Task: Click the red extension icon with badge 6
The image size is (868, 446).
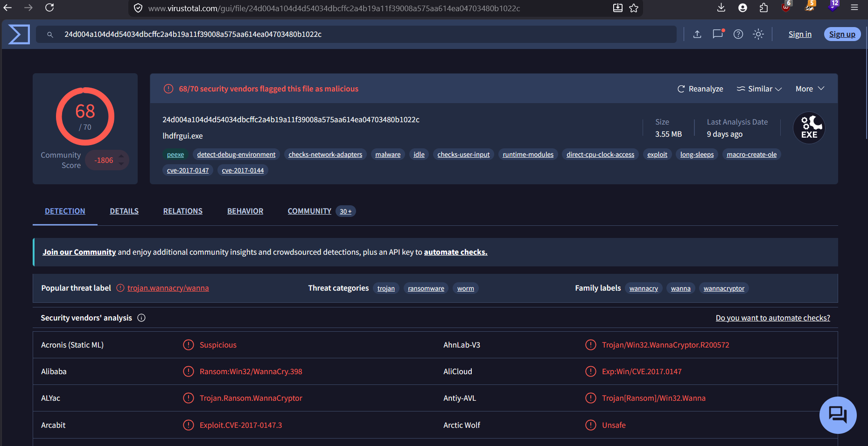Action: coord(786,7)
